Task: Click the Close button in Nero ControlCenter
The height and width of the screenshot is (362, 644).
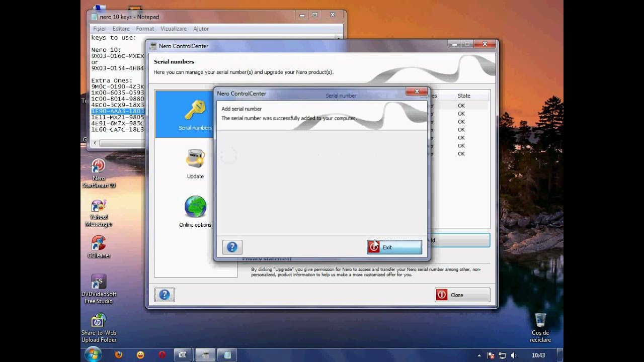Action: (x=462, y=295)
